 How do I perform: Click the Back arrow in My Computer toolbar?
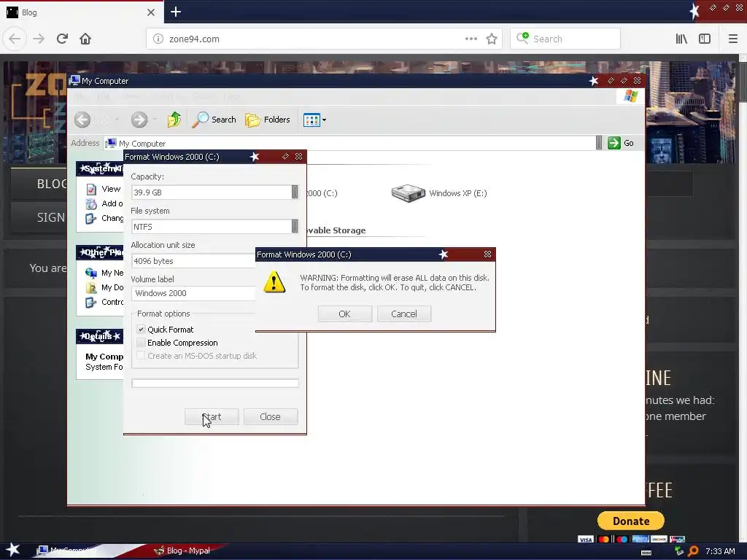(x=82, y=120)
